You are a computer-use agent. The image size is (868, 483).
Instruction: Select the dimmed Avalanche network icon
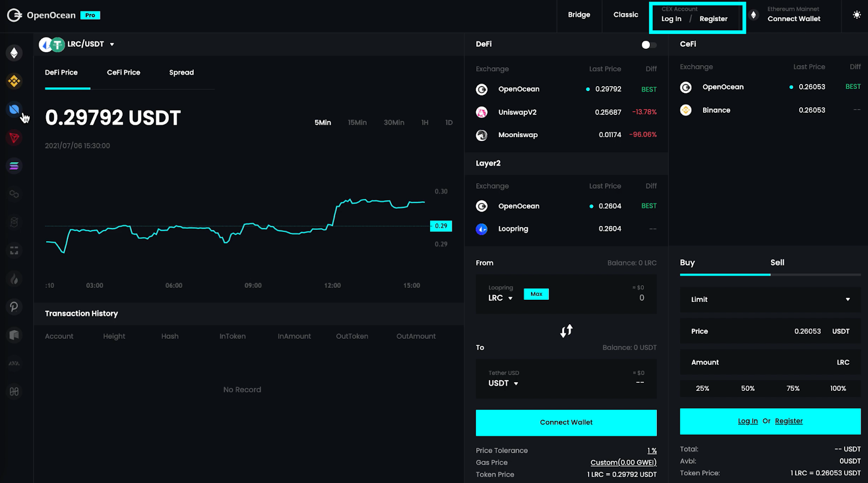tap(14, 363)
